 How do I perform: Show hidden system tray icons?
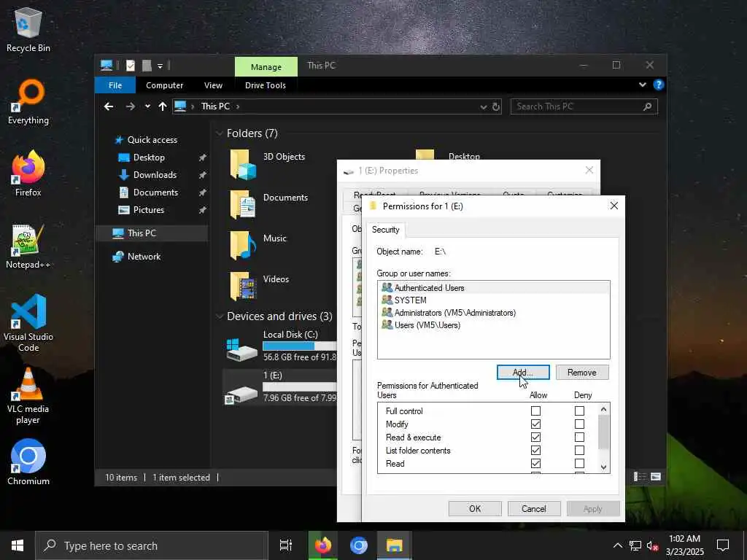(617, 545)
